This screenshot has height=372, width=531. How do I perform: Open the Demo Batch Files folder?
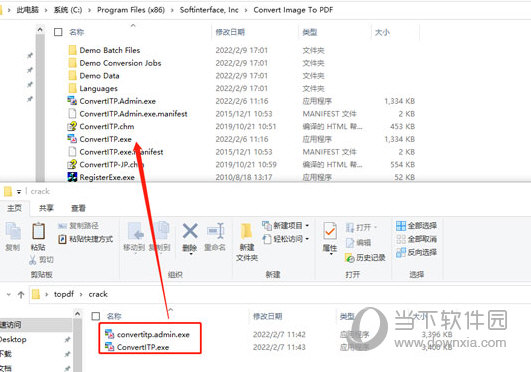109,50
